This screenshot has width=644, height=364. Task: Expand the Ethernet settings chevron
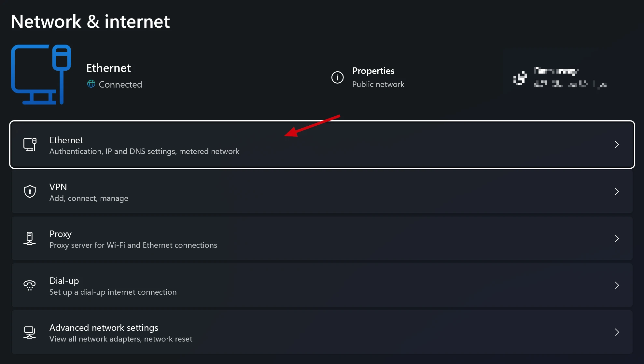click(x=617, y=145)
